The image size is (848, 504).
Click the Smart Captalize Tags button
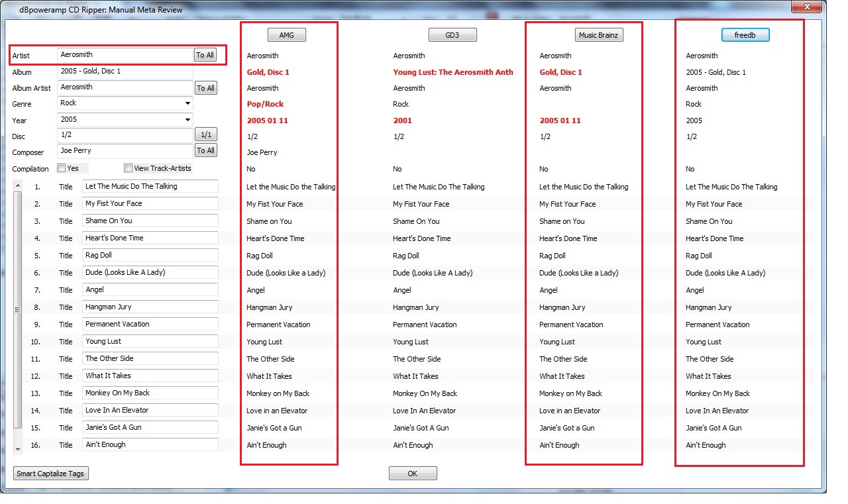pos(51,474)
